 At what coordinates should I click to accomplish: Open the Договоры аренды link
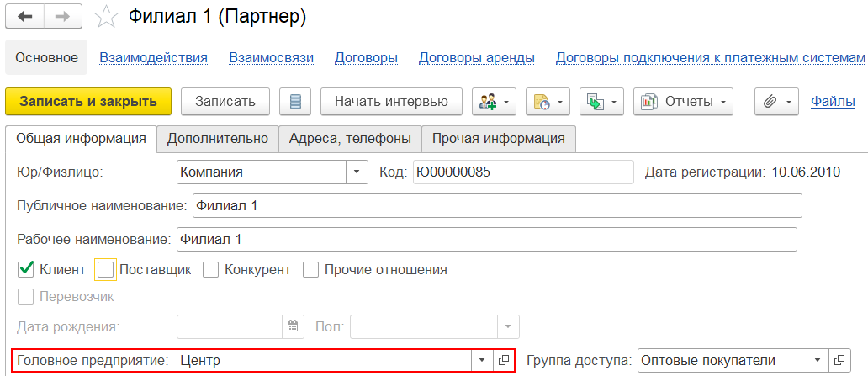[477, 57]
